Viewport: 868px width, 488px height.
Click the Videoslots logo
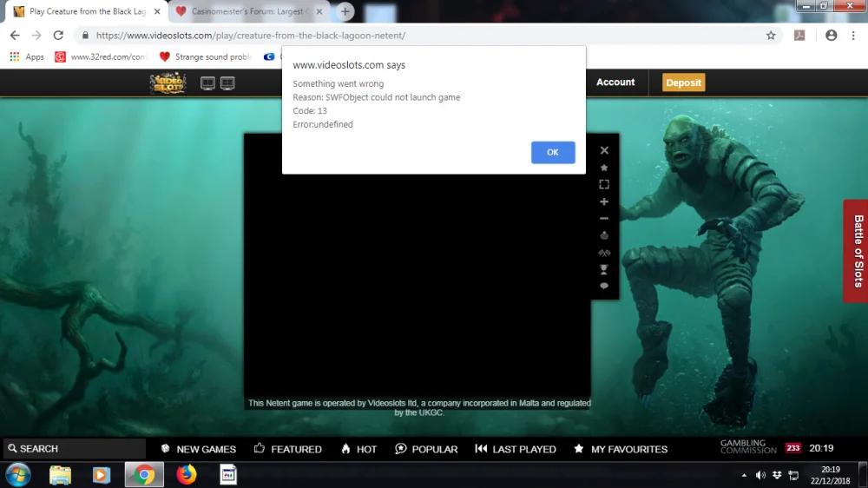coord(168,83)
